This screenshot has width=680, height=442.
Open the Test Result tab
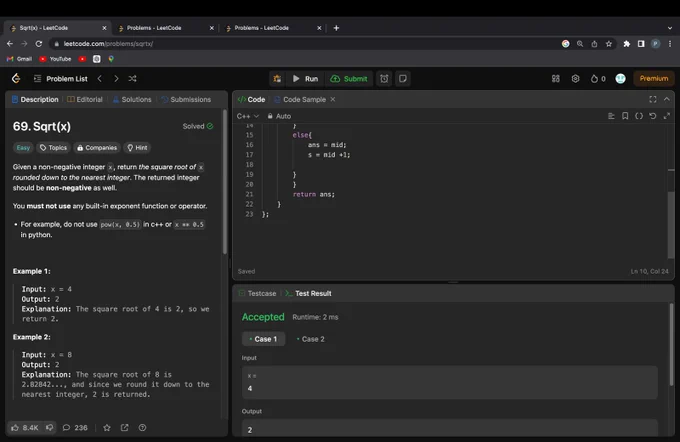(x=308, y=293)
